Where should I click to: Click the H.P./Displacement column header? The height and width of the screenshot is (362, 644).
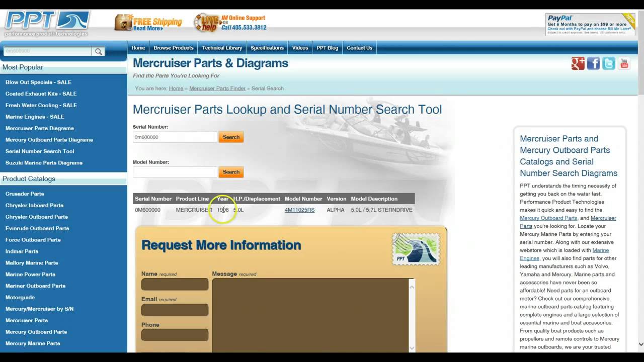[x=257, y=199]
